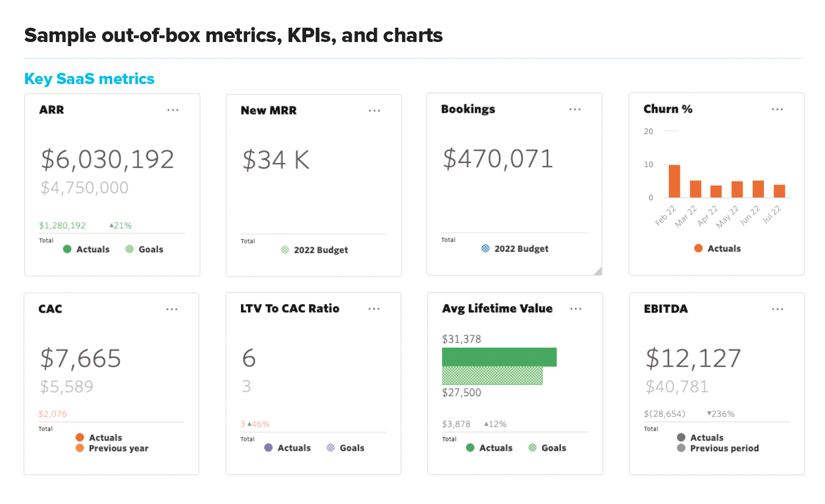
Task: Click the $6,030,192 ARR value
Action: 108,159
